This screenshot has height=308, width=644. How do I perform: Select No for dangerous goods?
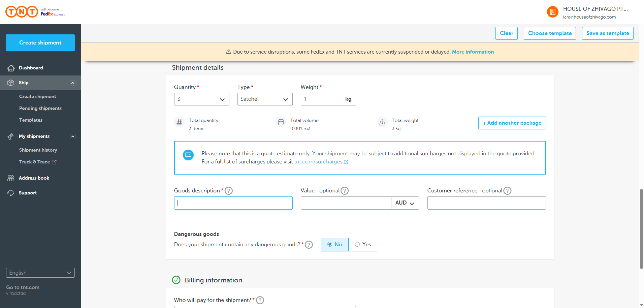tap(334, 245)
